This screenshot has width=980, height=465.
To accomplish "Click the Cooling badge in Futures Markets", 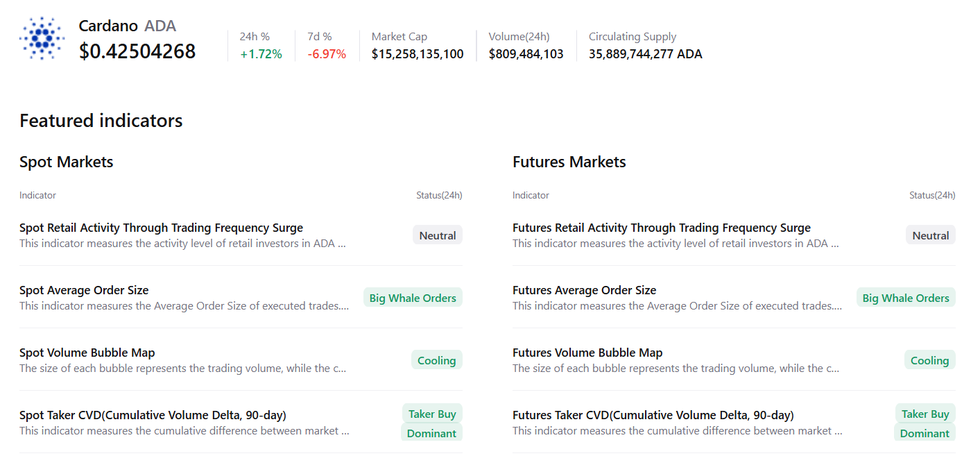I will pyautogui.click(x=929, y=360).
